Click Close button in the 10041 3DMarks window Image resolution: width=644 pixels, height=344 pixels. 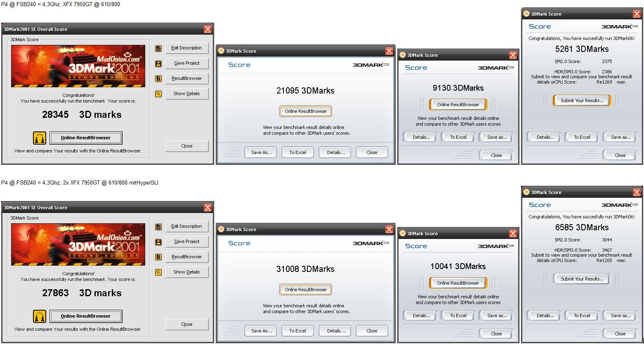(496, 334)
